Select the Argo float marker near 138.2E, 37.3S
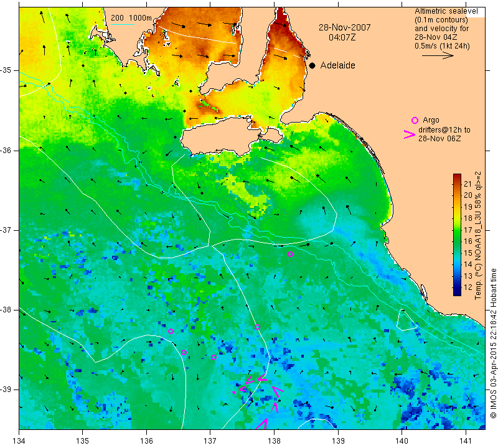 (290, 254)
